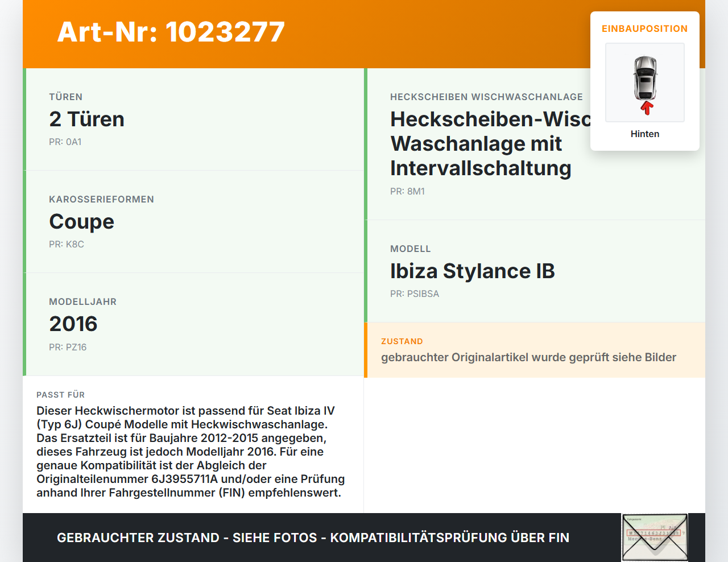The image size is (728, 562).
Task: Select Ibiza Stylance IB value
Action: click(x=473, y=271)
